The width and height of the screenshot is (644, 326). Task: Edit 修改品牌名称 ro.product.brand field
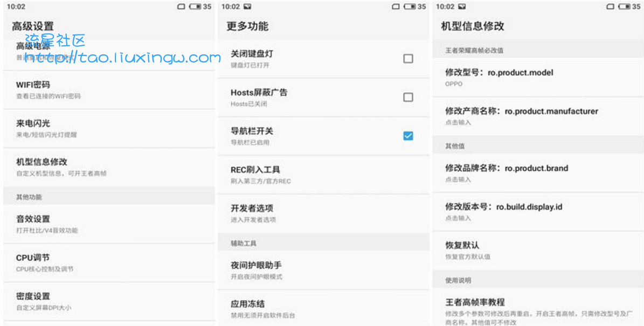538,174
